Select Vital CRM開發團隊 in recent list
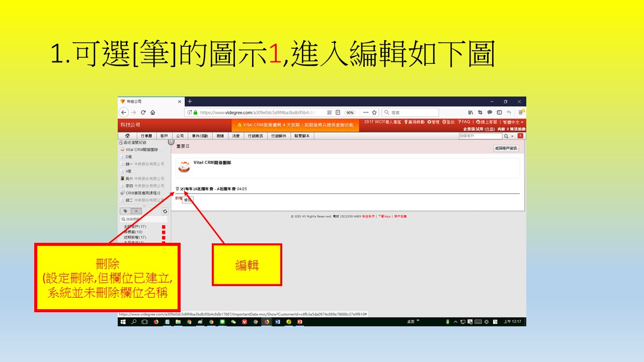644x362 pixels. click(x=141, y=150)
